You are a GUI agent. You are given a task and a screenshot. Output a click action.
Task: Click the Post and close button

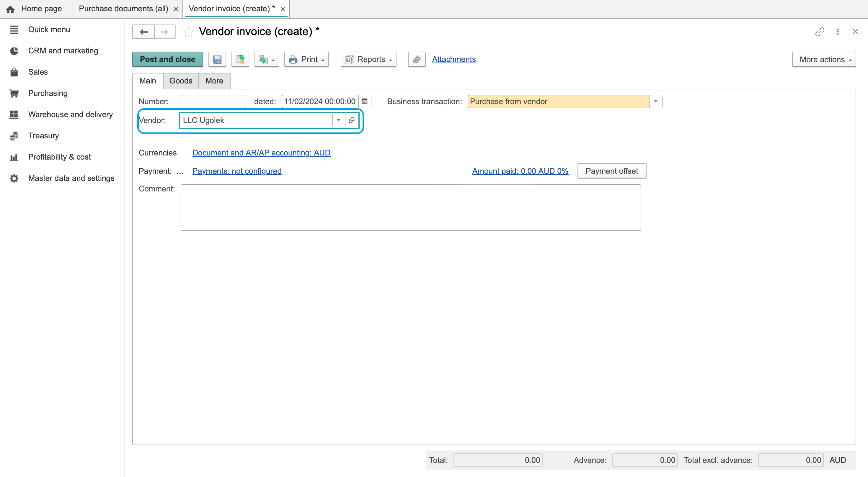[x=167, y=59]
